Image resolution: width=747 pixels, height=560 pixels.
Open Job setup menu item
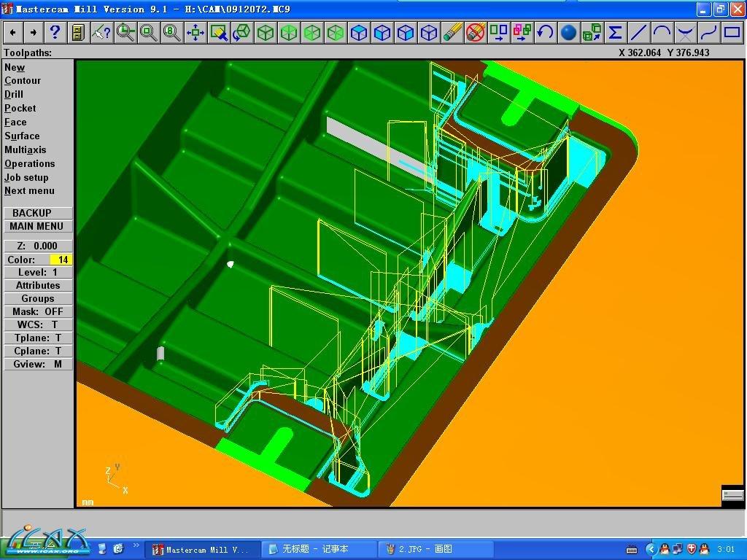coord(26,177)
